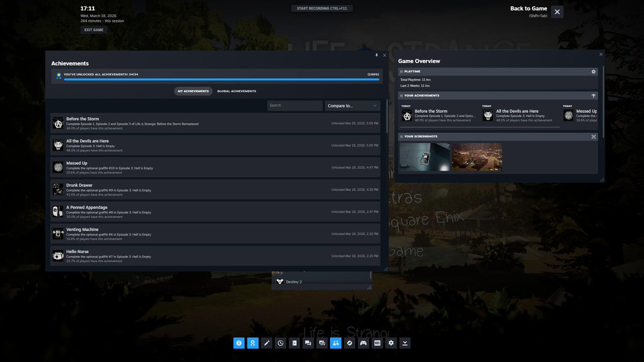Open the controller settings gamepad icon
Screen dimensions: 644x362
click(363, 343)
